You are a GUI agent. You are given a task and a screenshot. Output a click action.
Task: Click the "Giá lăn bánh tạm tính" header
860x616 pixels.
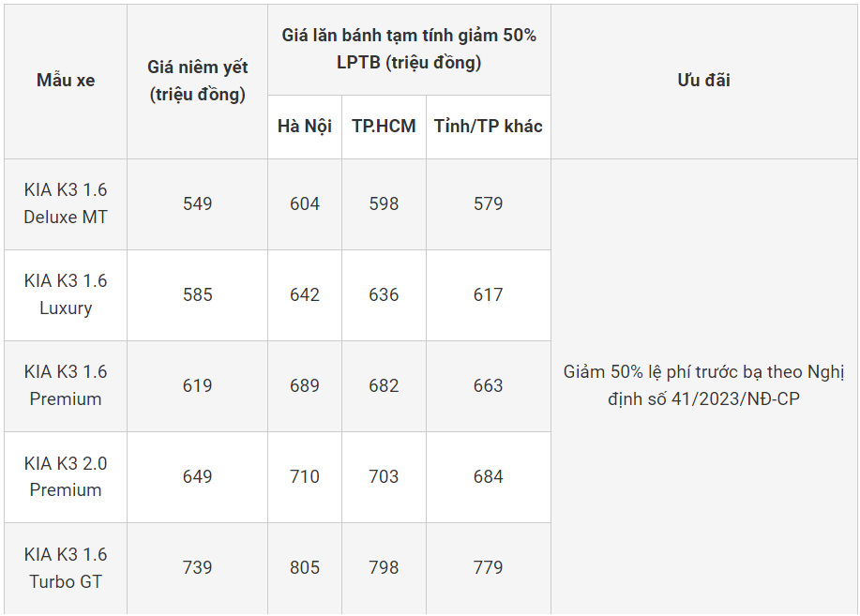tap(409, 49)
